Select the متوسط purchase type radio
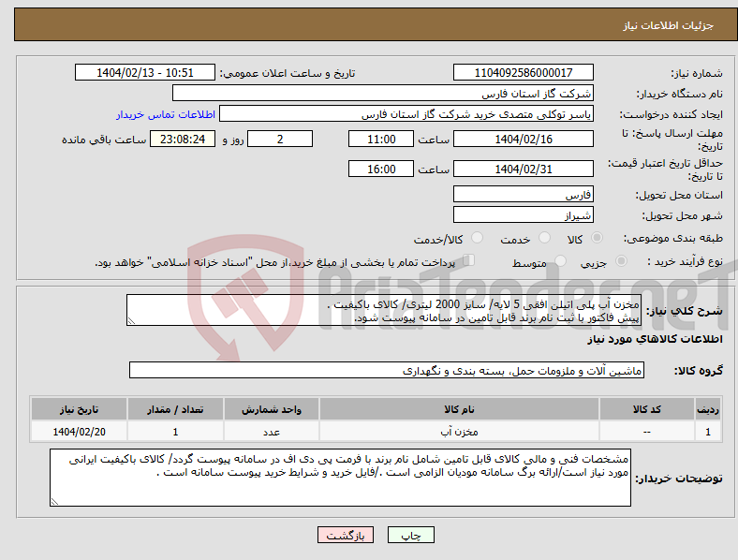Screen dimensions: 738x560 [561, 260]
